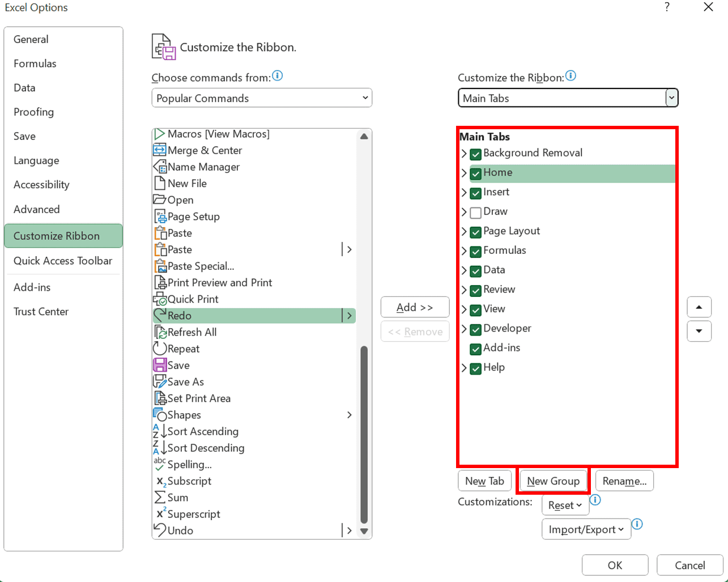Click the Open folder icon
728x582 pixels.
[160, 199]
